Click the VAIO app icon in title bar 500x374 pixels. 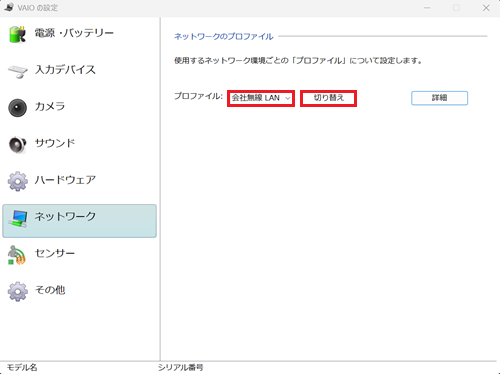(9, 7)
